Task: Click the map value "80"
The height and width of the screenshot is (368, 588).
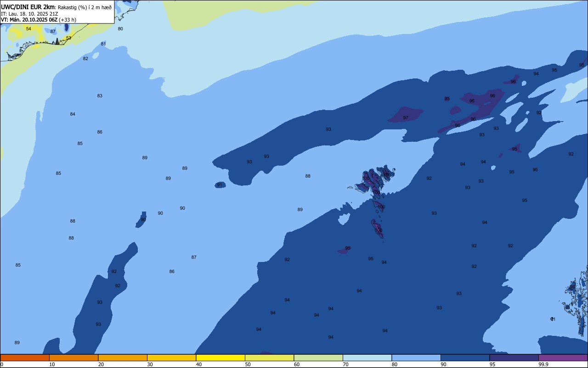Action: pyautogui.click(x=120, y=29)
